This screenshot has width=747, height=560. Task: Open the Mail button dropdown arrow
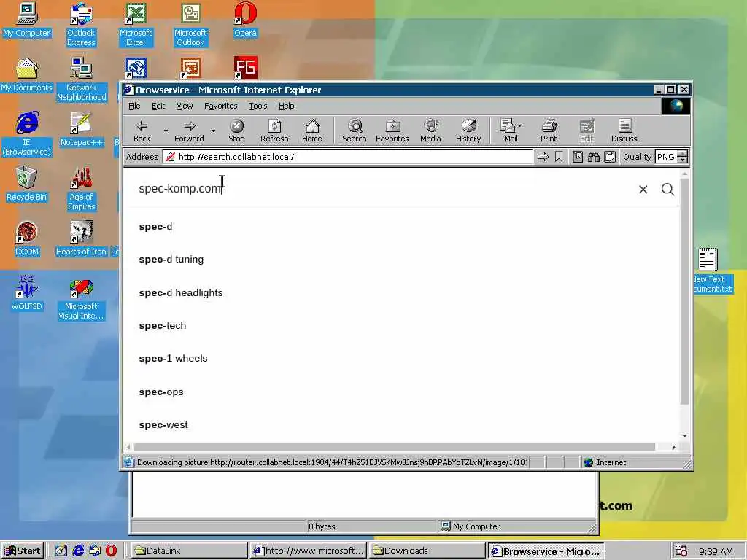[519, 125]
